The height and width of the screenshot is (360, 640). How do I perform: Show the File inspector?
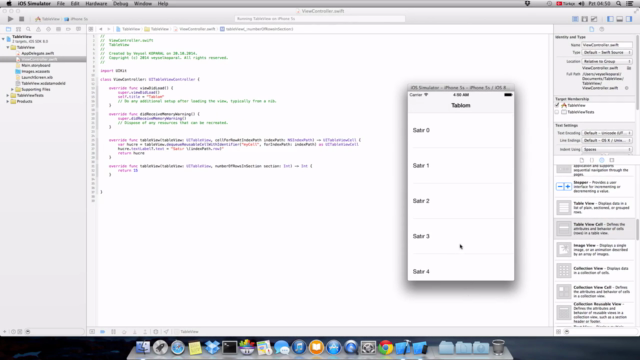tap(591, 29)
